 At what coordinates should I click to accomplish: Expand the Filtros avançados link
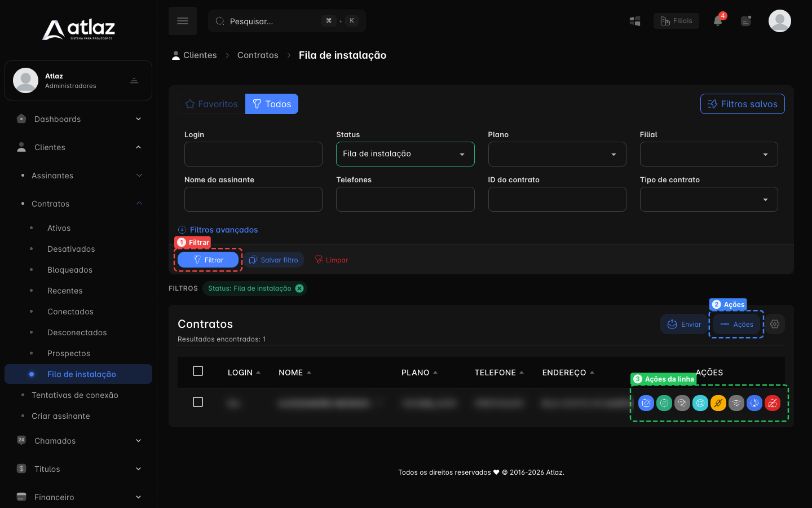[218, 230]
